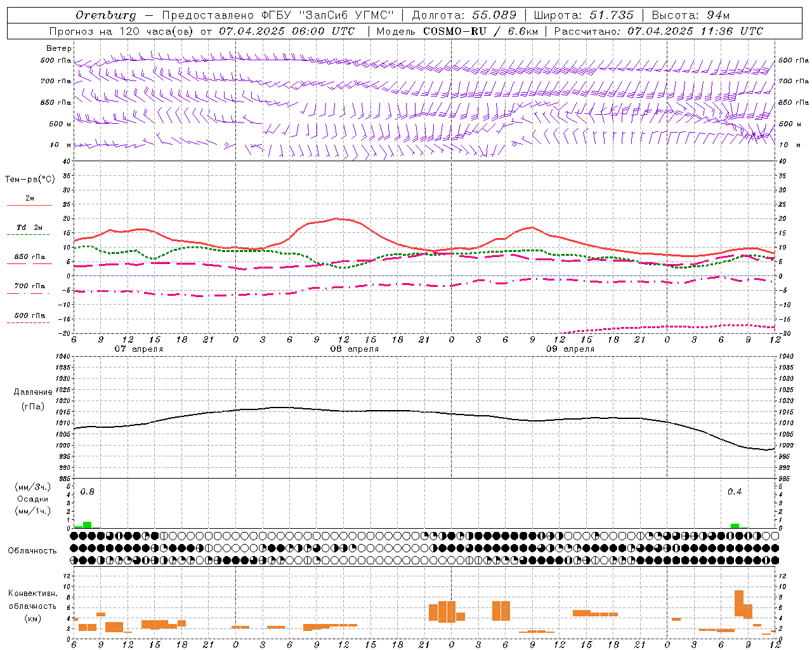Click the '08 апреля' date label
This screenshot has height=650, width=812.
[354, 349]
